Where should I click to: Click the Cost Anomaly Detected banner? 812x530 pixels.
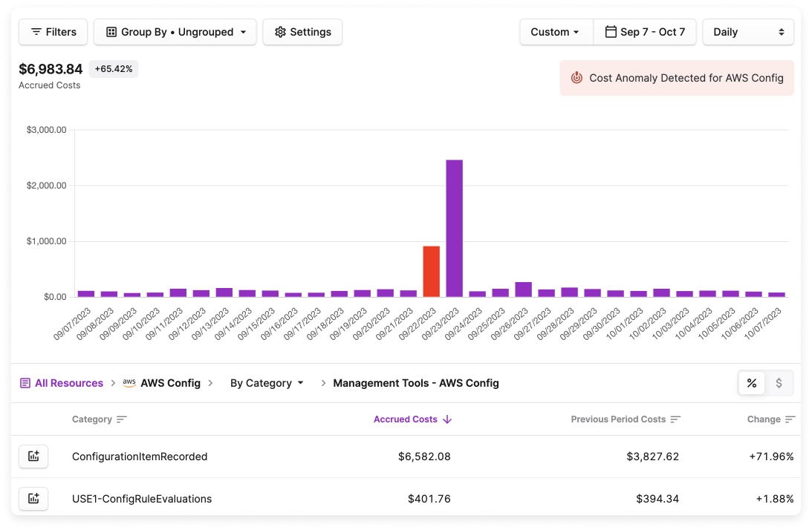coord(677,78)
